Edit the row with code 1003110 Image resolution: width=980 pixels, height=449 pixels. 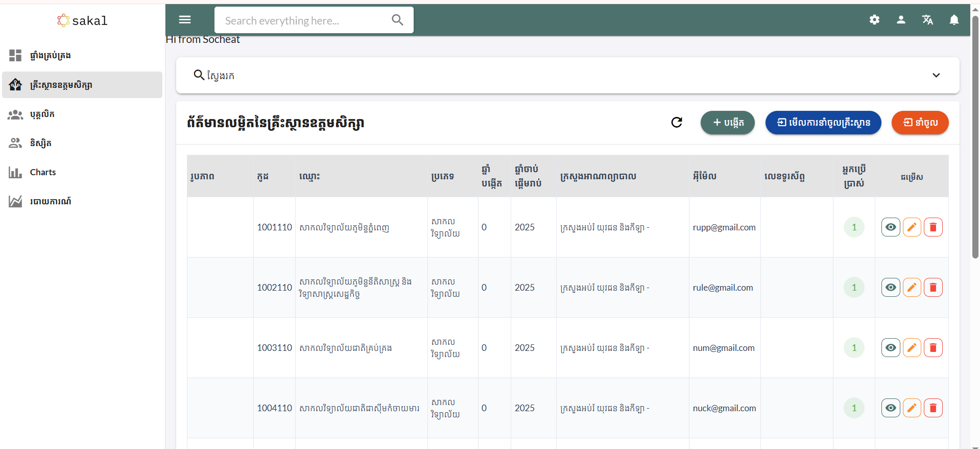point(912,348)
